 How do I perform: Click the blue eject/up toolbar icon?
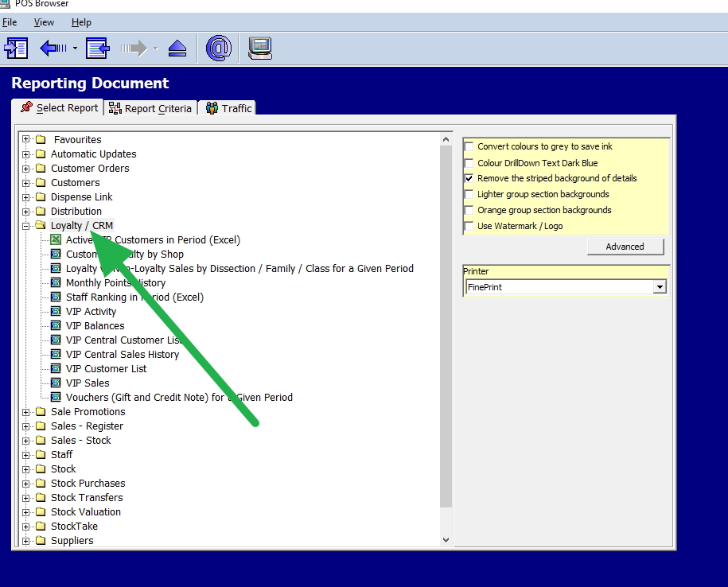click(177, 49)
